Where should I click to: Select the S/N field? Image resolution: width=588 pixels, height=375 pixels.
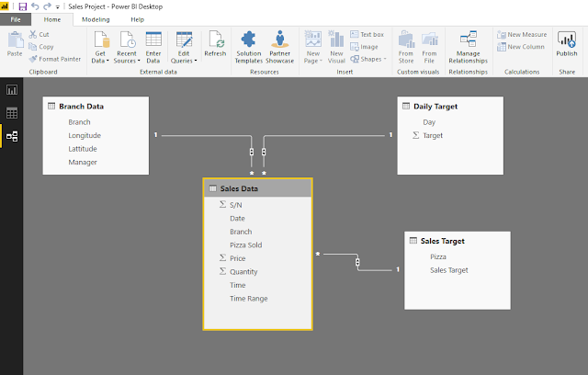pyautogui.click(x=236, y=205)
